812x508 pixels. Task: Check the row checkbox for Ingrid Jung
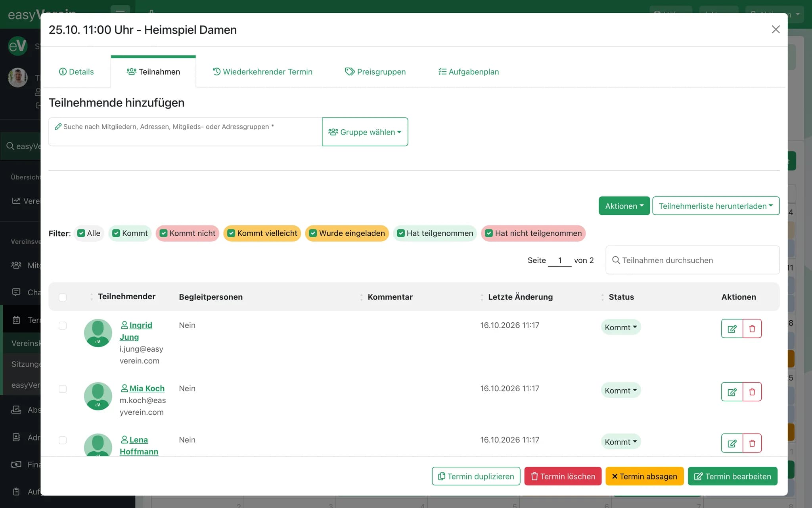click(63, 325)
